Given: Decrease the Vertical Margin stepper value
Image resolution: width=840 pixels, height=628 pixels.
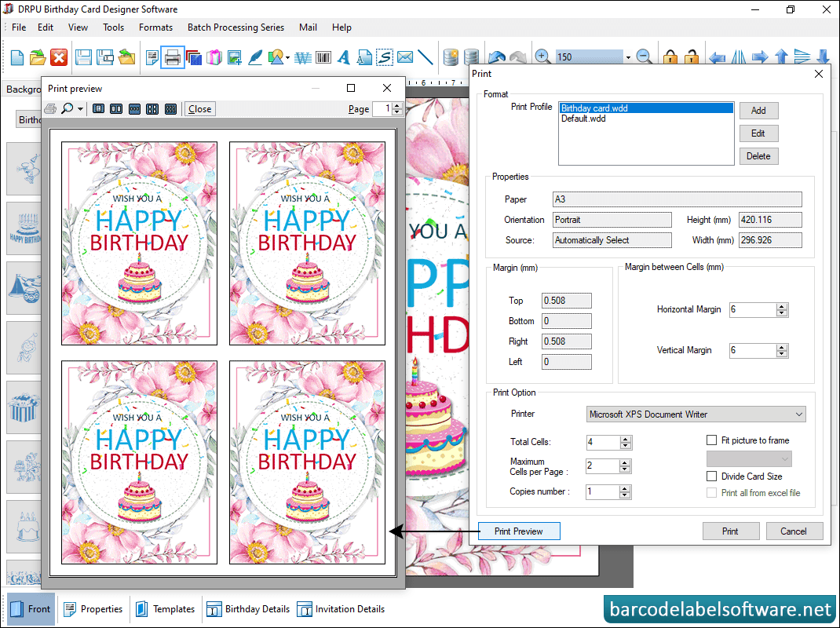Looking at the screenshot, I should pyautogui.click(x=782, y=354).
